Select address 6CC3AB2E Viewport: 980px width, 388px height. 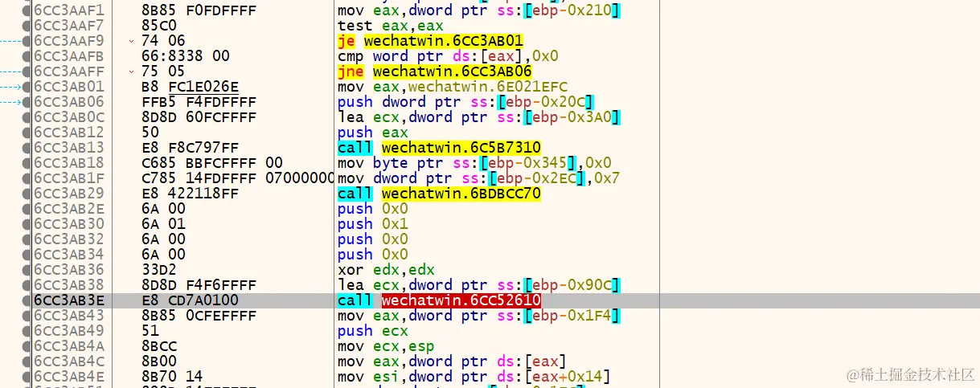[69, 209]
